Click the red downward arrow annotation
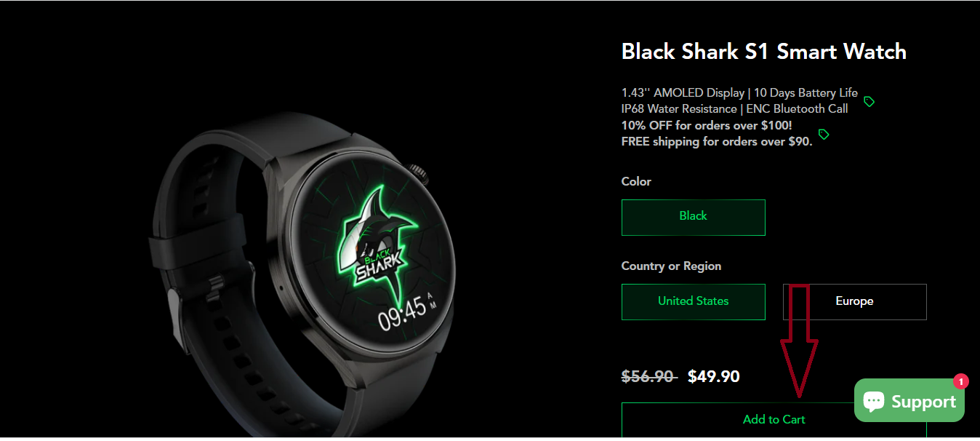 coord(799,341)
